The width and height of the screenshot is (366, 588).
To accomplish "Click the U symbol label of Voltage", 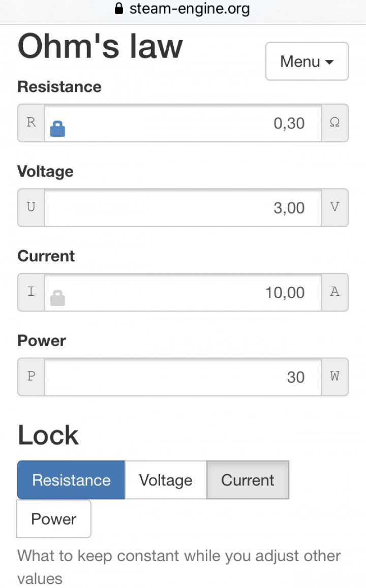I will coord(31,207).
